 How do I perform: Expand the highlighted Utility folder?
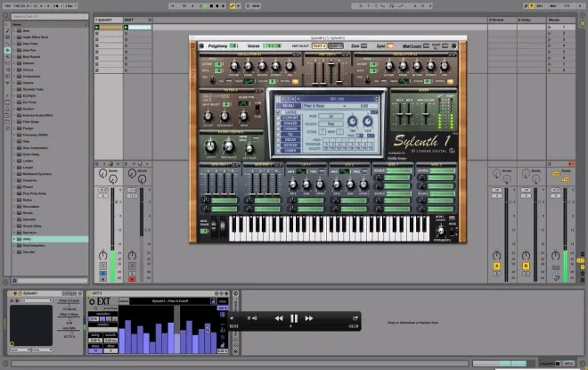tap(14, 239)
